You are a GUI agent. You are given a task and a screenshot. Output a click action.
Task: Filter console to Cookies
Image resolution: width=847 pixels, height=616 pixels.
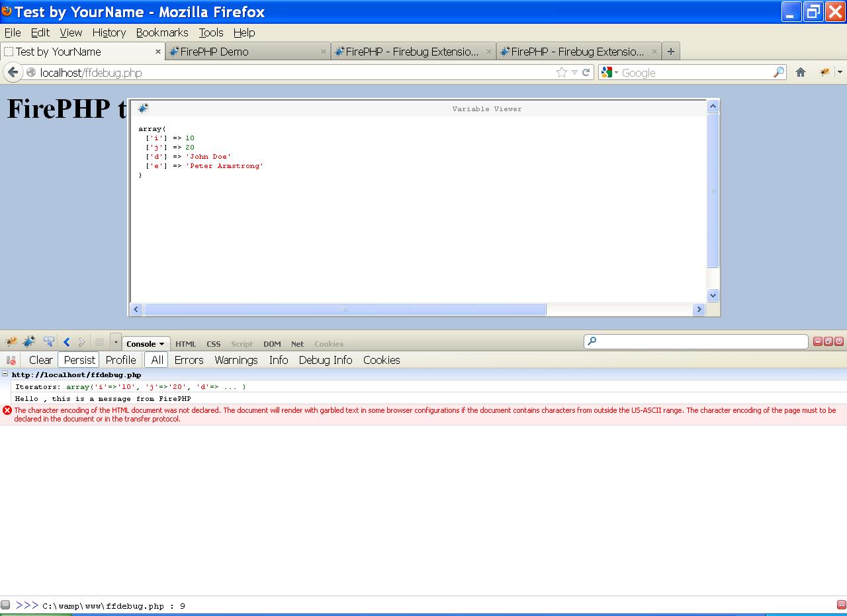click(x=381, y=360)
